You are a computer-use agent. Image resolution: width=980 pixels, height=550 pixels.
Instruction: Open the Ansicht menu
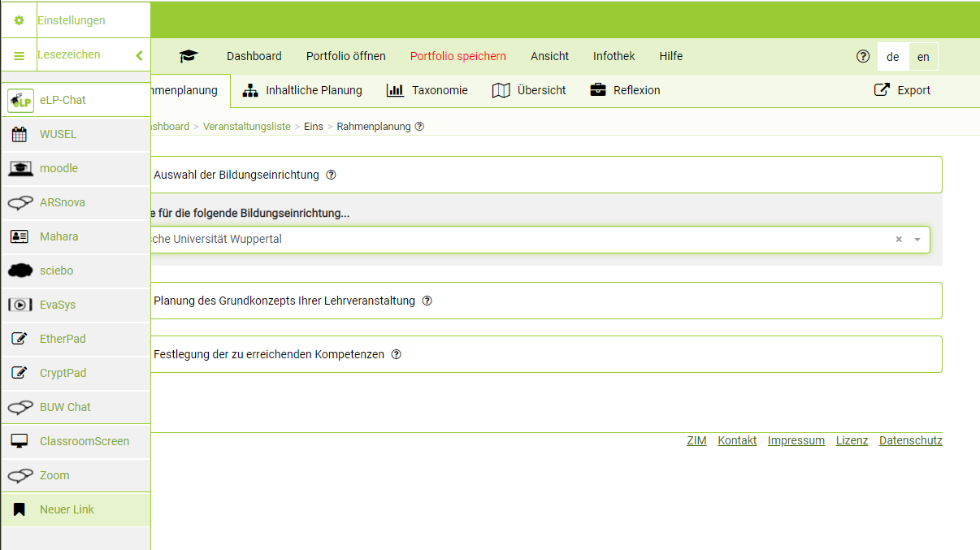click(550, 56)
